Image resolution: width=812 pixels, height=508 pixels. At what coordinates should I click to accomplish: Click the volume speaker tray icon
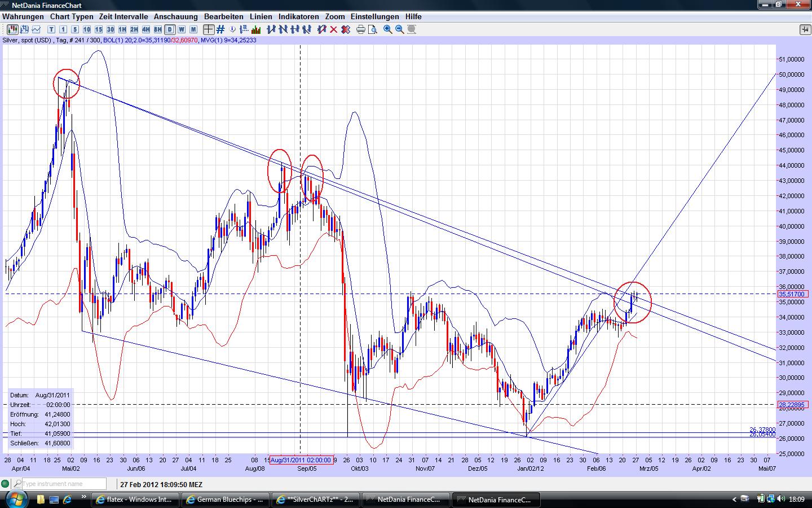click(x=780, y=499)
